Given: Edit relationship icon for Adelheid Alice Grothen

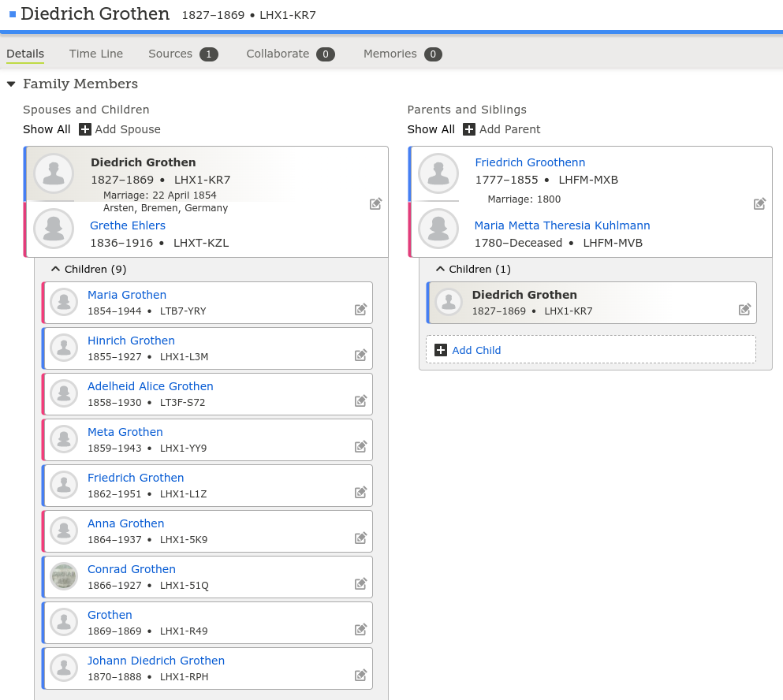Looking at the screenshot, I should pyautogui.click(x=360, y=401).
